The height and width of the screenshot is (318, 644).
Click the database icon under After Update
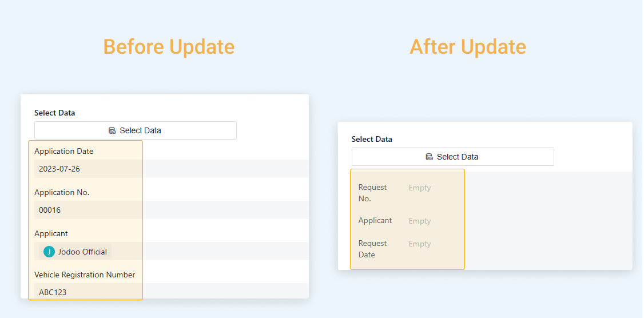pos(430,157)
